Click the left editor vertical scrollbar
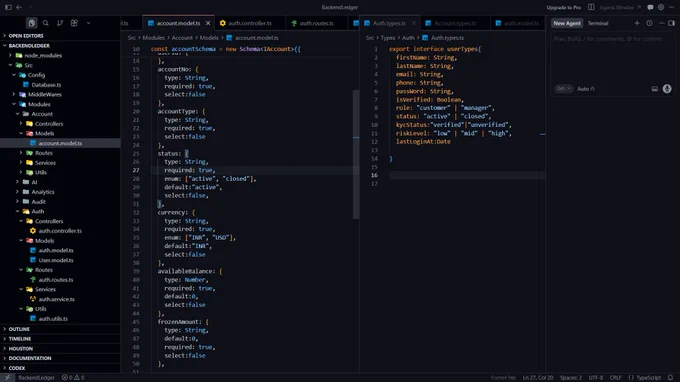 356,154
